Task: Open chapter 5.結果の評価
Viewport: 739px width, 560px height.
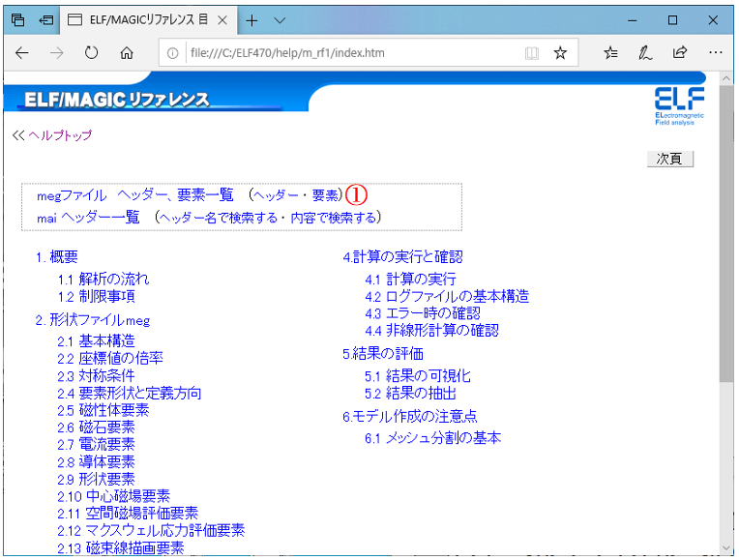Action: 383,354
